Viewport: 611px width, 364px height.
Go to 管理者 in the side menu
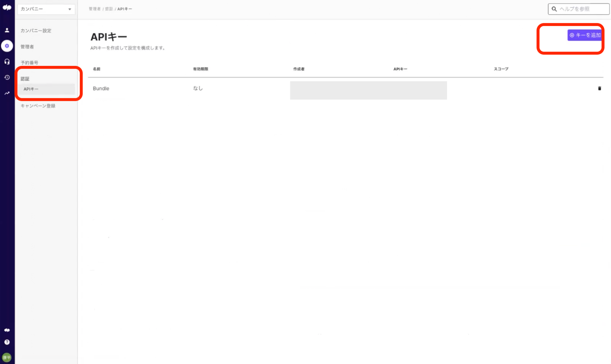click(27, 47)
